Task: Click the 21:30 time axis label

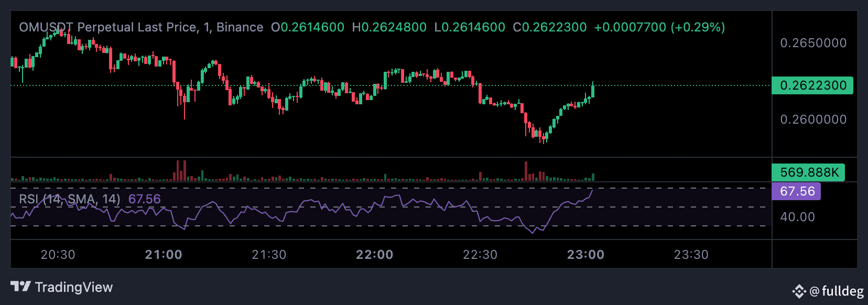Action: (x=269, y=255)
